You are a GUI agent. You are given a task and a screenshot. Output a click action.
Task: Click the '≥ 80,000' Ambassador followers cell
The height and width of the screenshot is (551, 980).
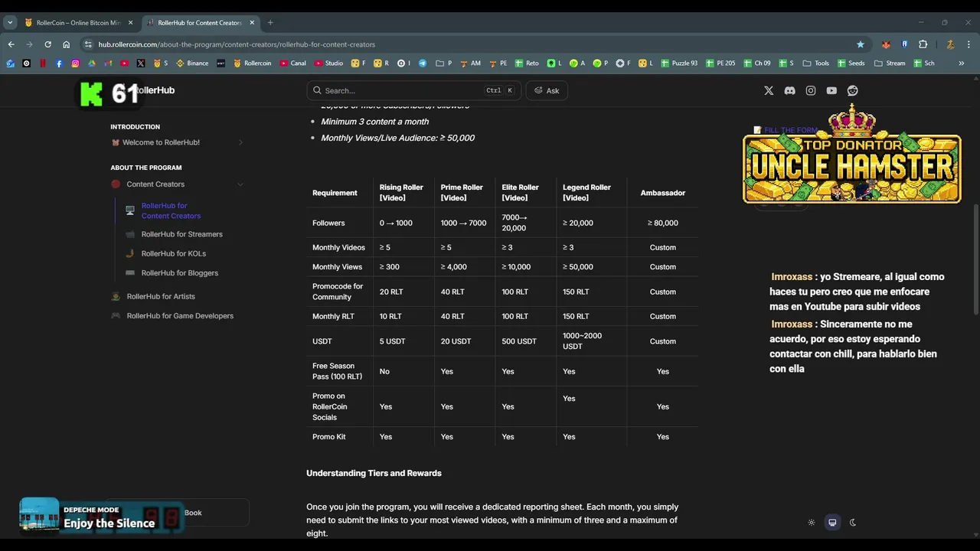pos(663,223)
